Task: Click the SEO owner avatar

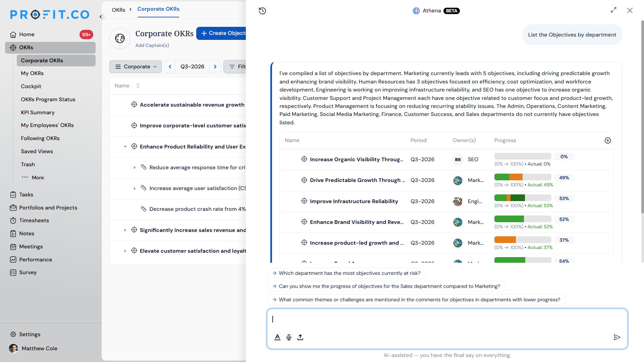Action: [458, 160]
